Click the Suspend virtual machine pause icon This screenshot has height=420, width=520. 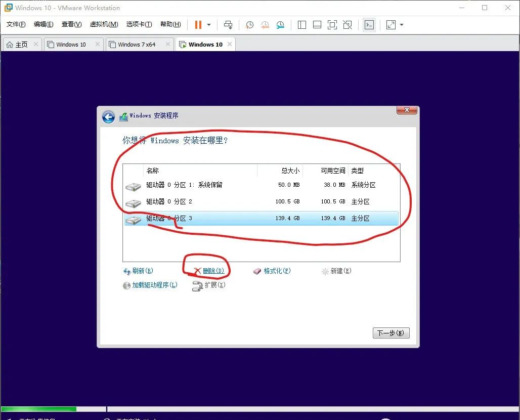pos(197,25)
